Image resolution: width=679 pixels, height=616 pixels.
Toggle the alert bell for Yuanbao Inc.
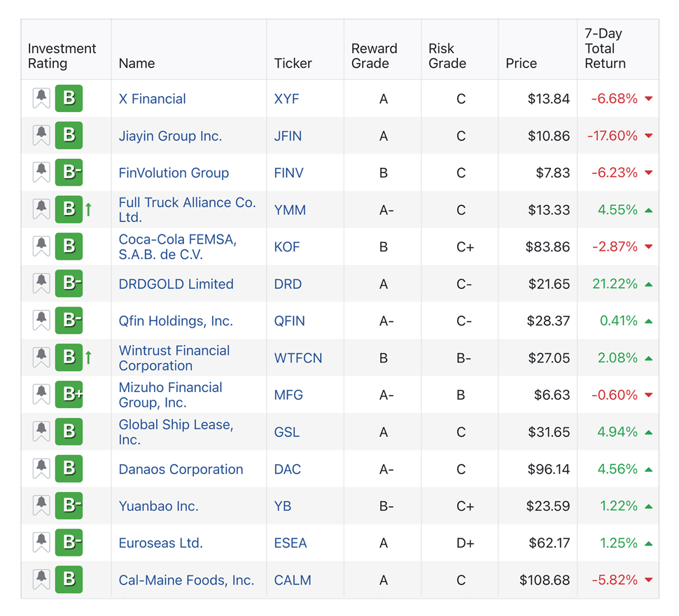pyautogui.click(x=41, y=506)
